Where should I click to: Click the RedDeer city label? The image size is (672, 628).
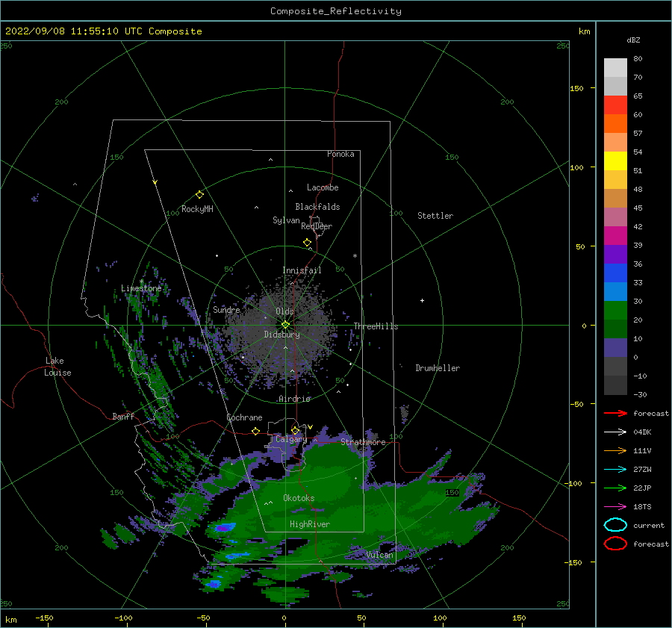[x=317, y=226]
